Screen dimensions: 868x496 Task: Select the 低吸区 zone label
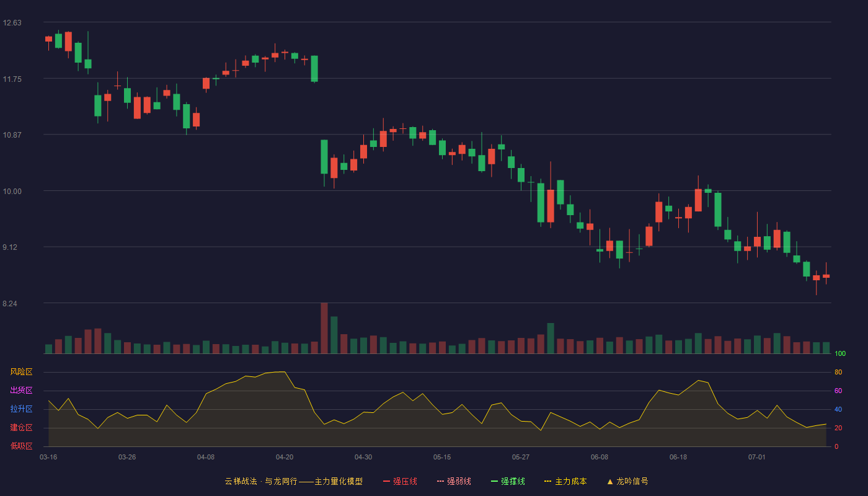pyautogui.click(x=21, y=446)
